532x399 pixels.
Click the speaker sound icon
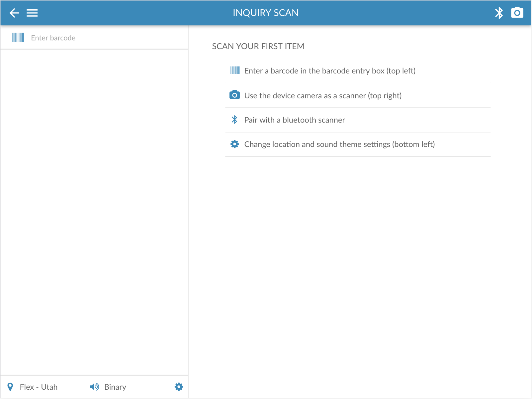click(x=94, y=387)
